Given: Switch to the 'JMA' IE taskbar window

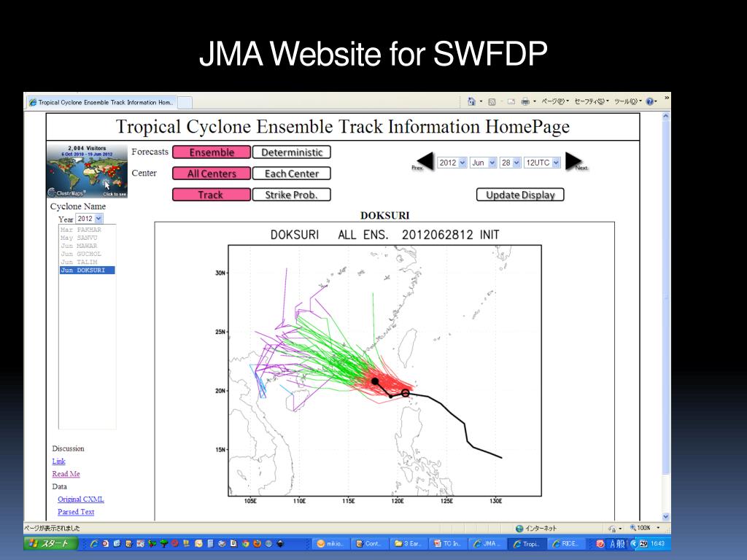Looking at the screenshot, I should [x=487, y=544].
